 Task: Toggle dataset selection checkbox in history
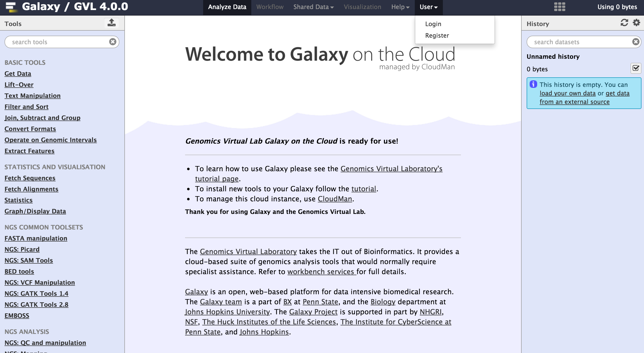tap(636, 68)
